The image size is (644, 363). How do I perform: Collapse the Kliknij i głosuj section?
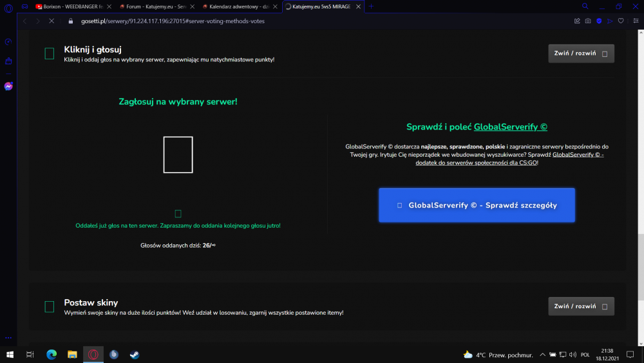point(581,54)
